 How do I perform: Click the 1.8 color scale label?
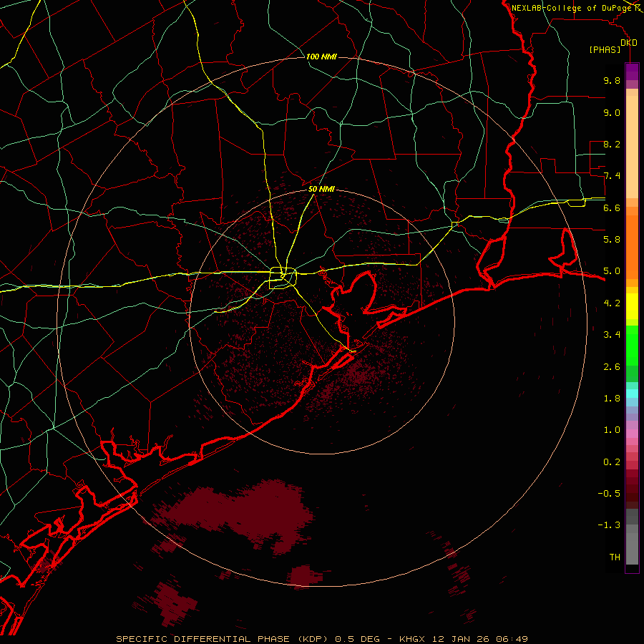click(612, 399)
